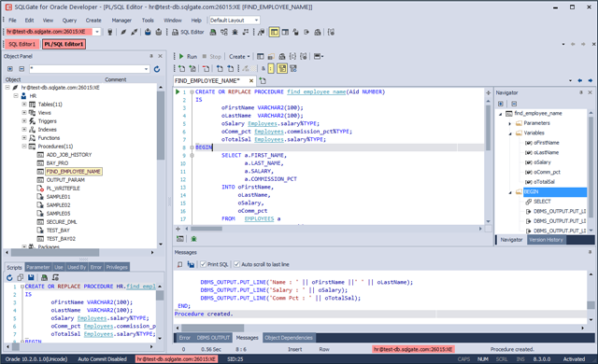Expand the Tables(11) node
Screen dimensions: 598x364
click(24, 104)
